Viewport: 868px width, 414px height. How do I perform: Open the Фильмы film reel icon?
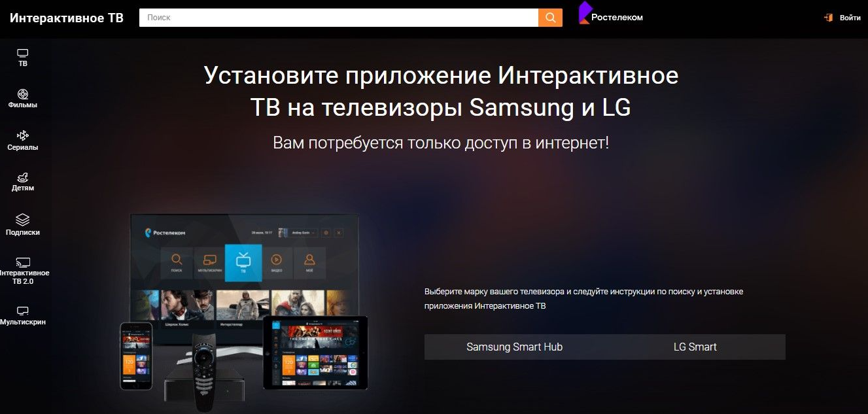point(22,94)
